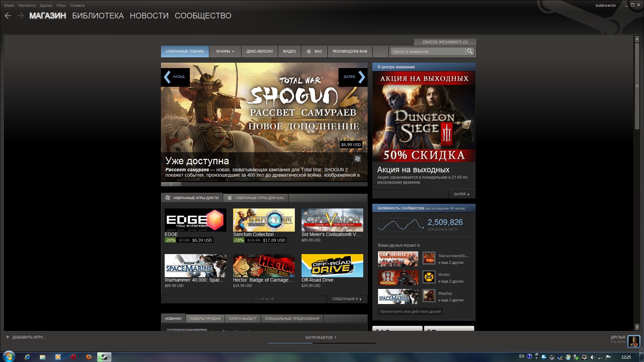Go to previous carousel item with Назад
644x362 pixels.
(175, 77)
